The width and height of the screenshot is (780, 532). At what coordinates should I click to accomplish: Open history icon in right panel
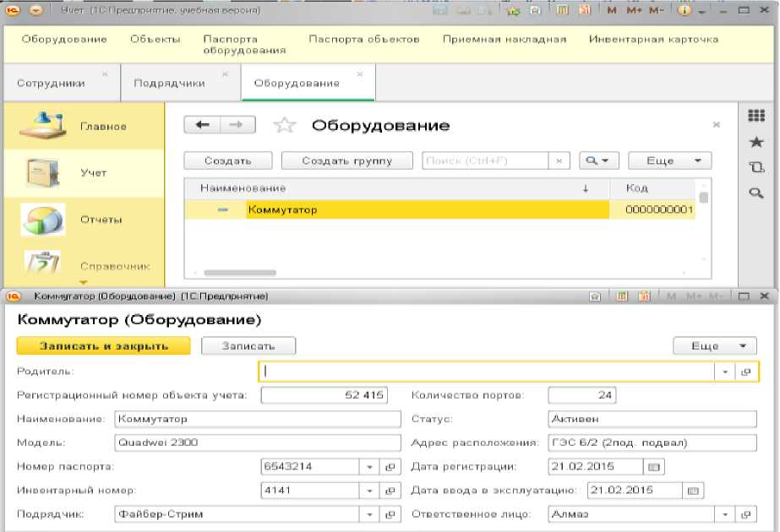click(x=756, y=167)
